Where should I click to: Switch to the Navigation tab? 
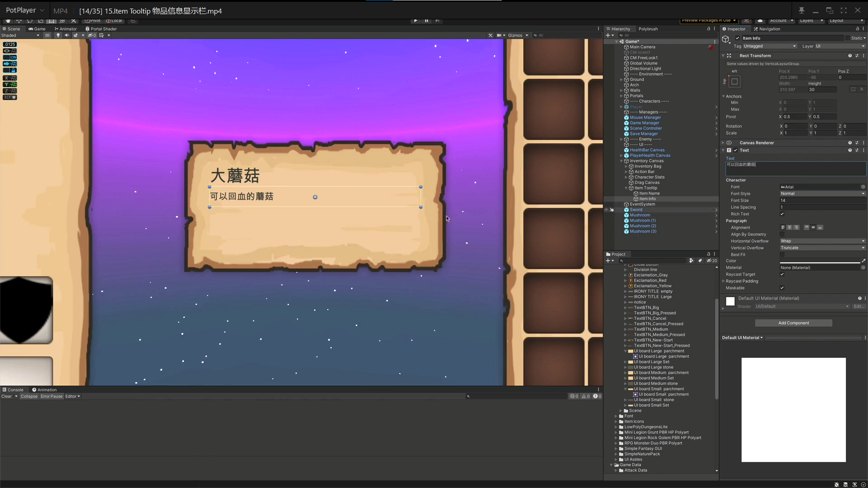pos(769,28)
